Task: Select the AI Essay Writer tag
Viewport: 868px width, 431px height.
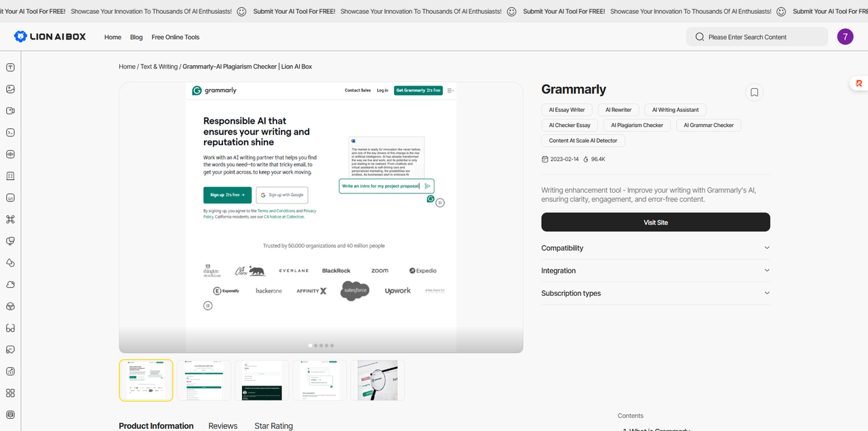Action: pos(567,109)
